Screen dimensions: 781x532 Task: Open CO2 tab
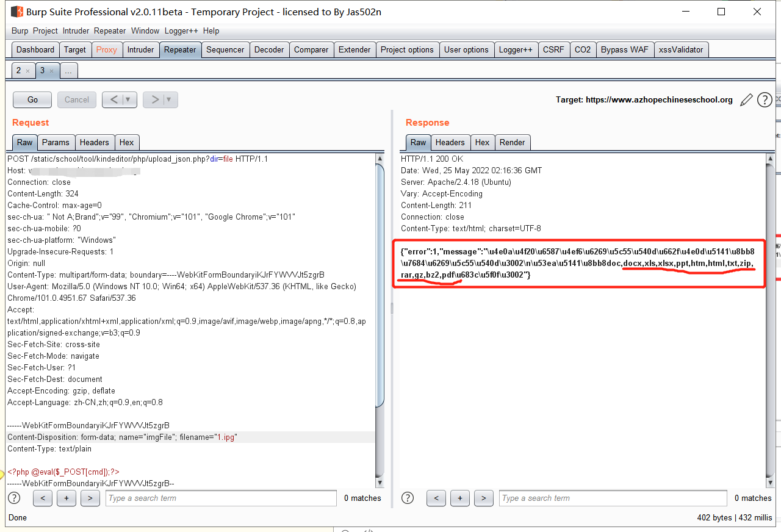[583, 50]
